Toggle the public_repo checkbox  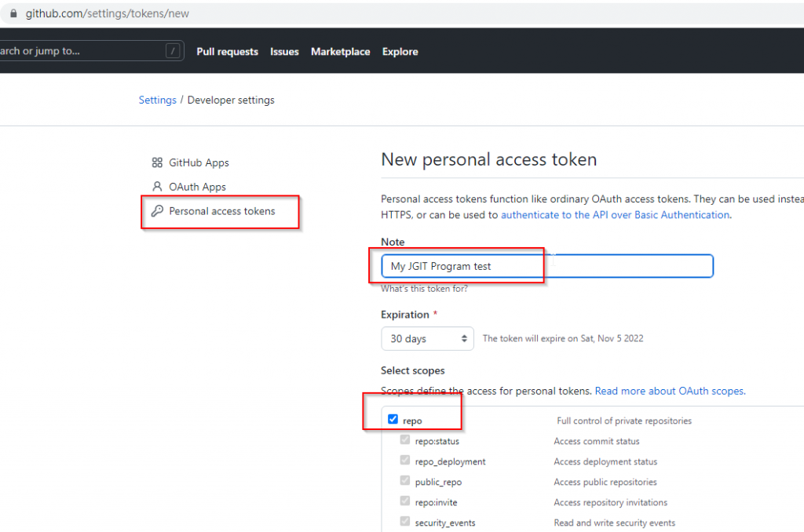coord(405,481)
